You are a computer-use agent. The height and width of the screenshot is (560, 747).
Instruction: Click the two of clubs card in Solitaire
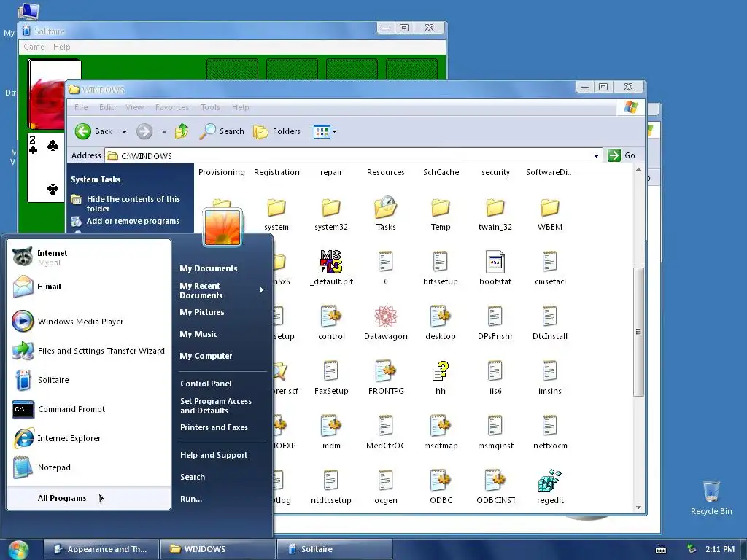[x=46, y=168]
